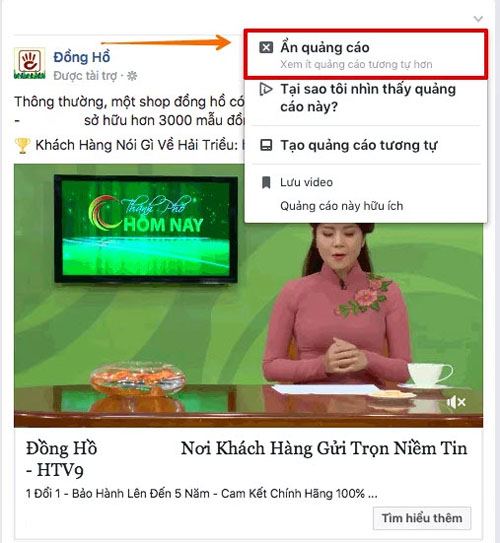
Task: Click the trophy emoji in the post text
Action: [22, 145]
